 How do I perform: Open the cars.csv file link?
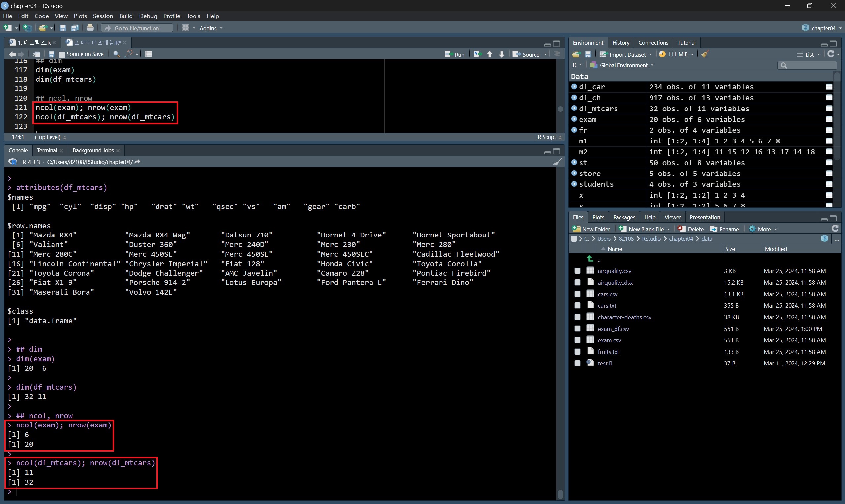(x=607, y=294)
